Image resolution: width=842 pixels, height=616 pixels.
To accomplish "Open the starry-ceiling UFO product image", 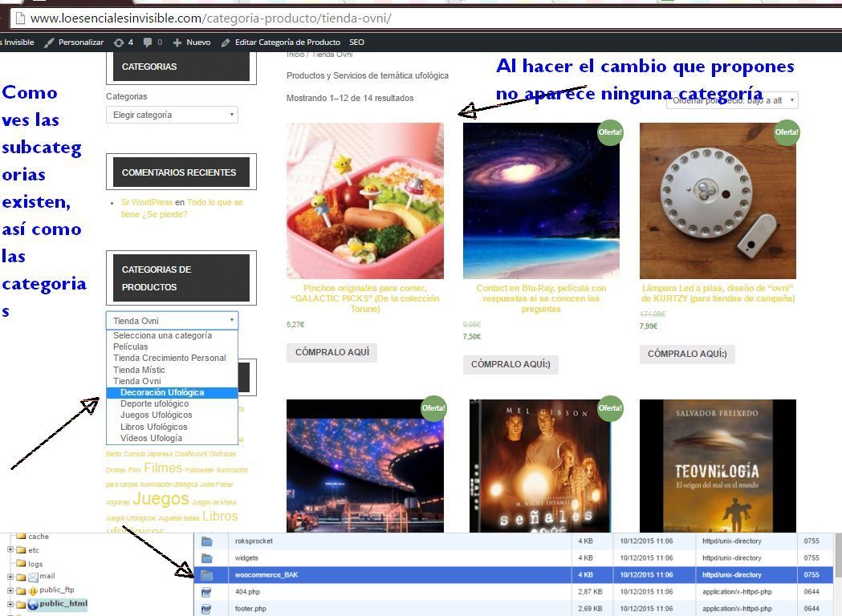I will point(365,466).
